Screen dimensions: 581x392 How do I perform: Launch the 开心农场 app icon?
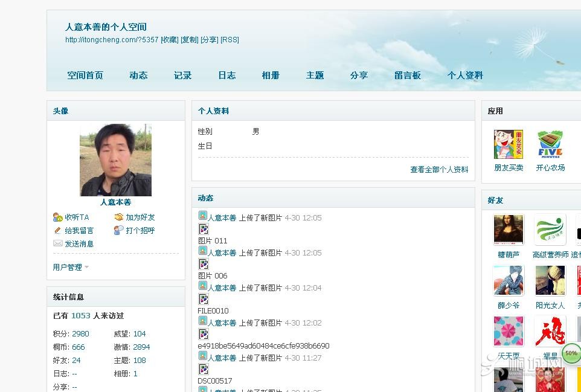[550, 145]
